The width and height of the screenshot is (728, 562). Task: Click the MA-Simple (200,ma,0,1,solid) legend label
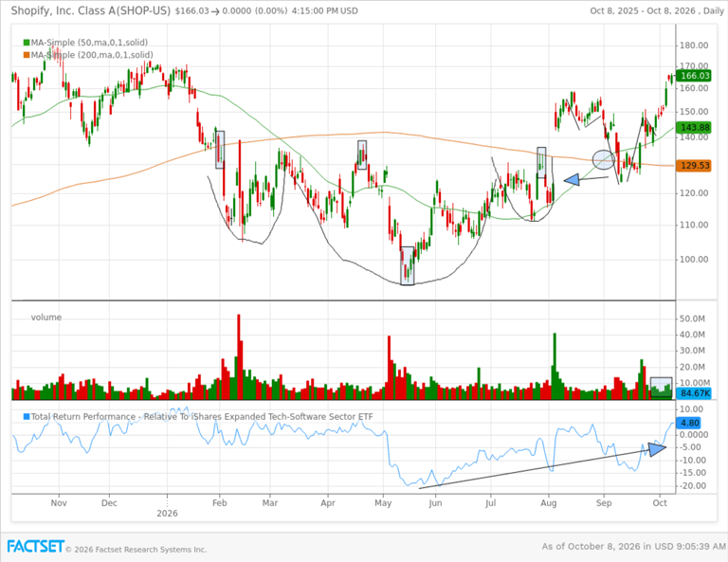coord(92,55)
